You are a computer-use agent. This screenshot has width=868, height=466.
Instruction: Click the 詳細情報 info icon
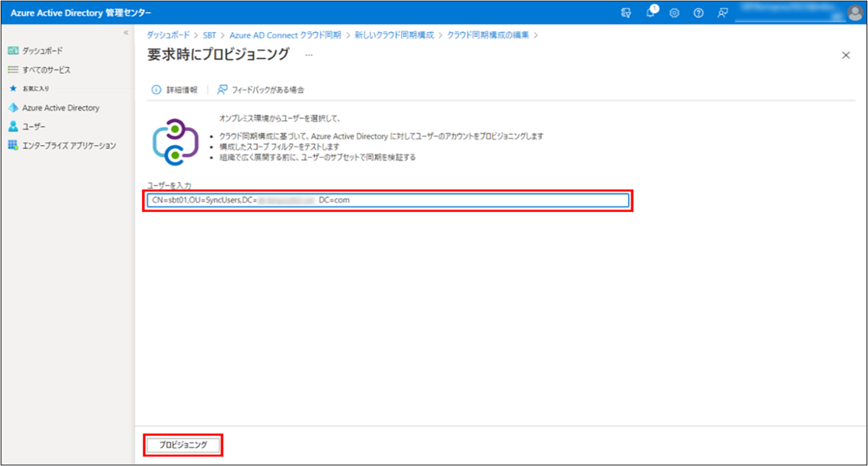(156, 89)
